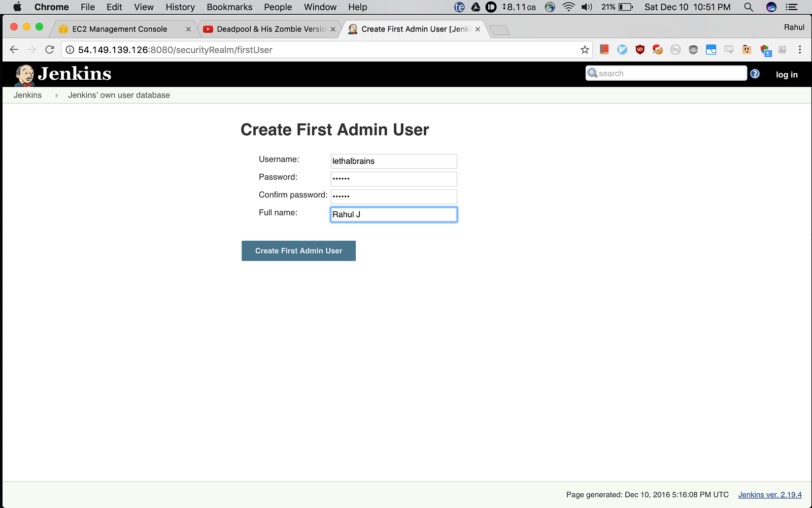Image resolution: width=812 pixels, height=508 pixels.
Task: Open the Santa-hat cookie extension
Action: 658,49
